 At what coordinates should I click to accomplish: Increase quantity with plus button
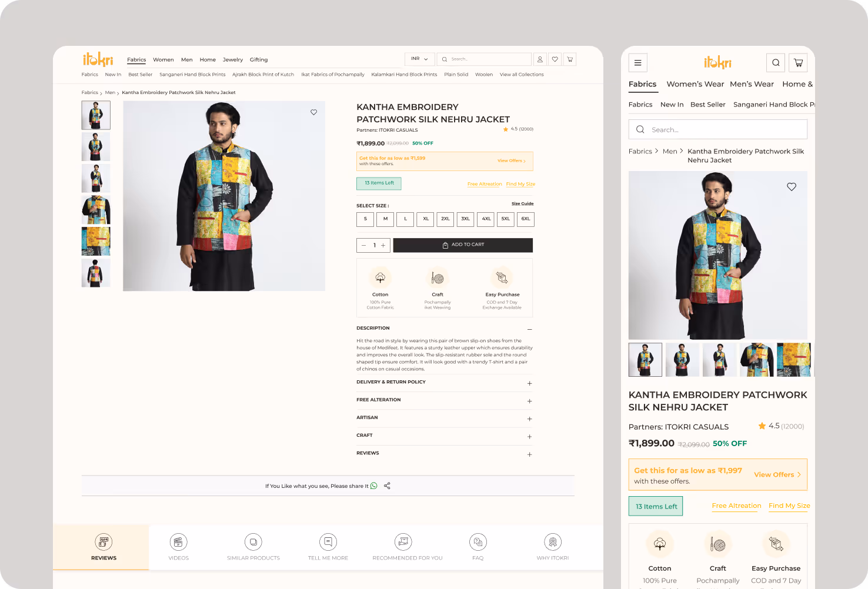[383, 246]
